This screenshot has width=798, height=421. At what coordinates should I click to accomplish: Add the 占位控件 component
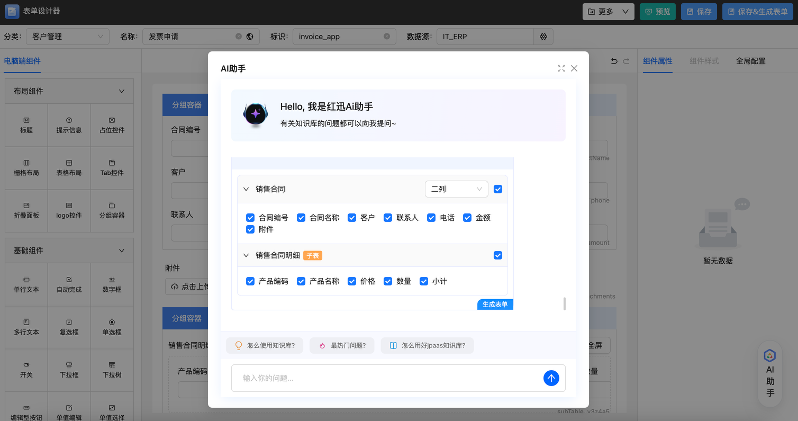click(112, 125)
